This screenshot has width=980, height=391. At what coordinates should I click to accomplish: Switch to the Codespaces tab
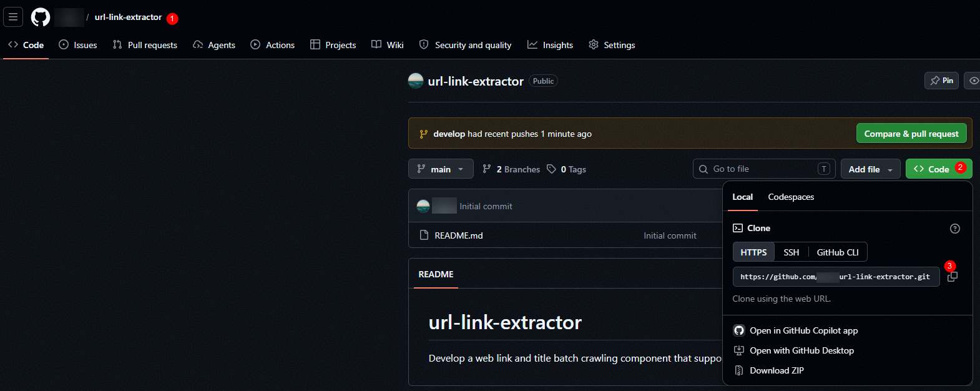pos(791,197)
